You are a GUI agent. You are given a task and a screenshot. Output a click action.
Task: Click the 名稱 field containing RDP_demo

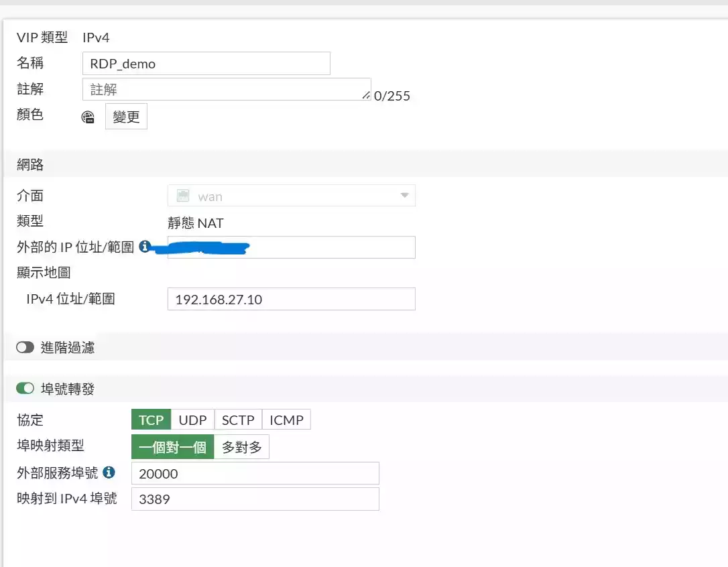click(x=206, y=64)
